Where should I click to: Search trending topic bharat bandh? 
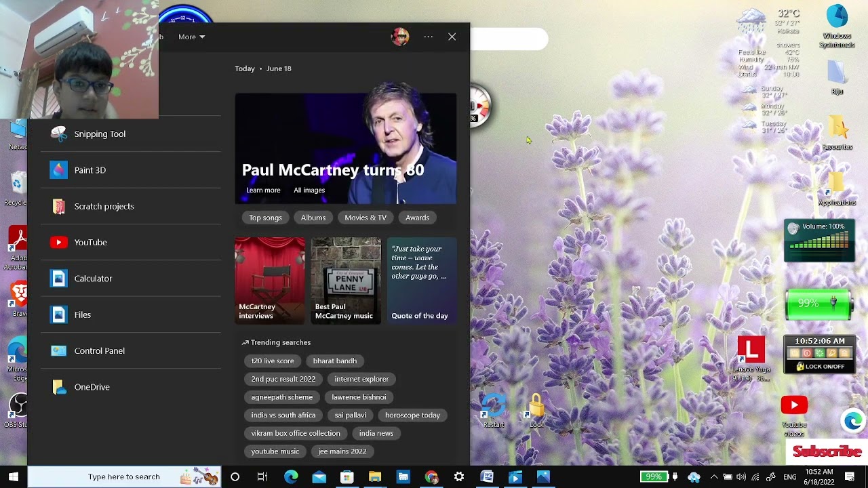point(335,361)
